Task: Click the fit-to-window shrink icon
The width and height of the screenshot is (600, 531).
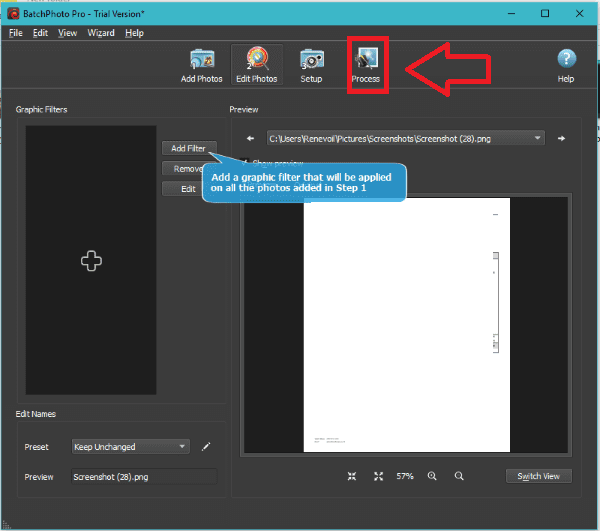Action: [x=352, y=476]
